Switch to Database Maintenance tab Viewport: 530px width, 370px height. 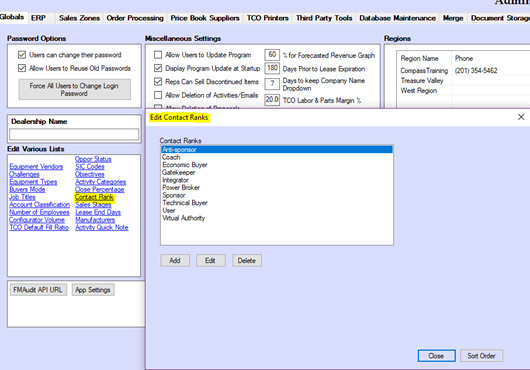click(398, 18)
